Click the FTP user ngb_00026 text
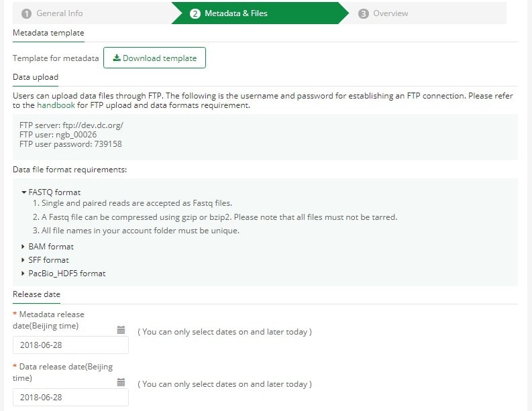Viewport: 532px width, 411px height. pos(58,135)
